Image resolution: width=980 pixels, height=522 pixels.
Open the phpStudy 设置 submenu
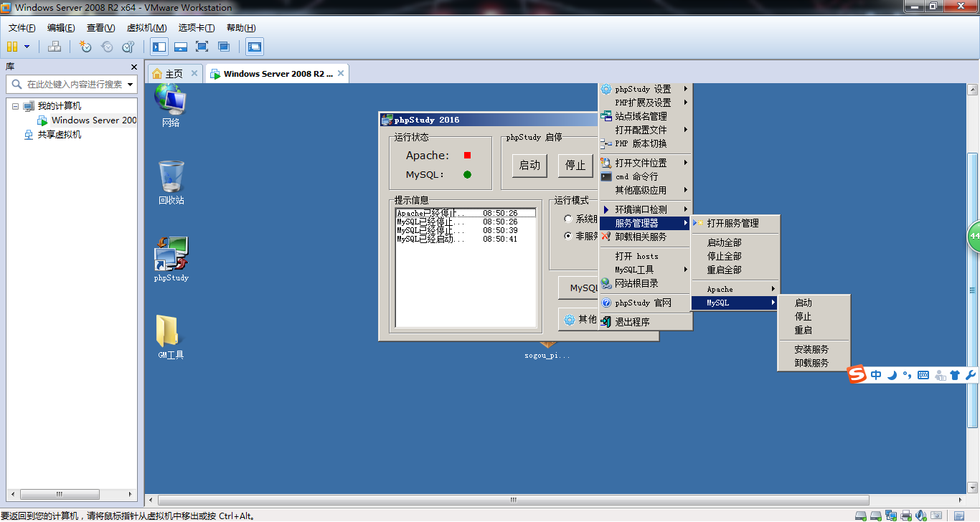646,89
